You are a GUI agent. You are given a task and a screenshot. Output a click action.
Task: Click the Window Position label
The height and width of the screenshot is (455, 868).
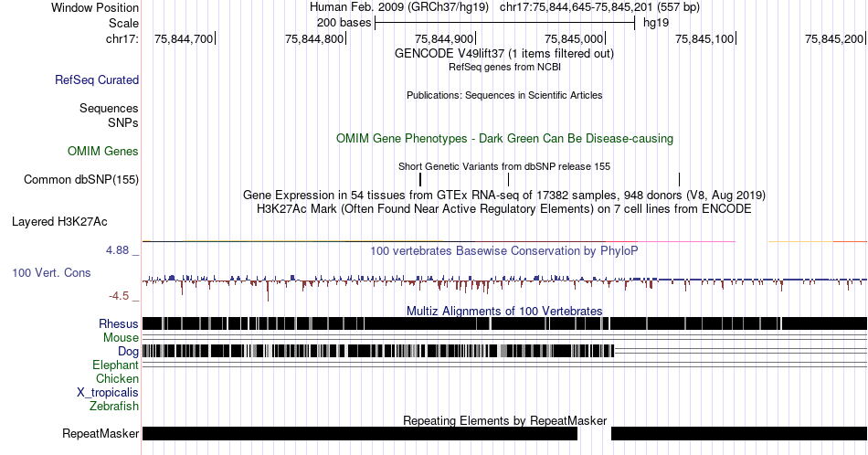(x=95, y=7)
